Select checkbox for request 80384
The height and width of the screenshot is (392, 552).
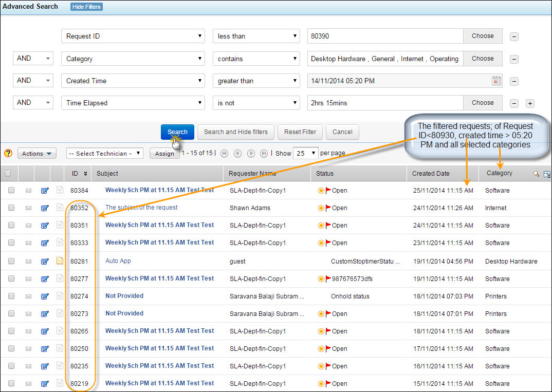(11, 190)
